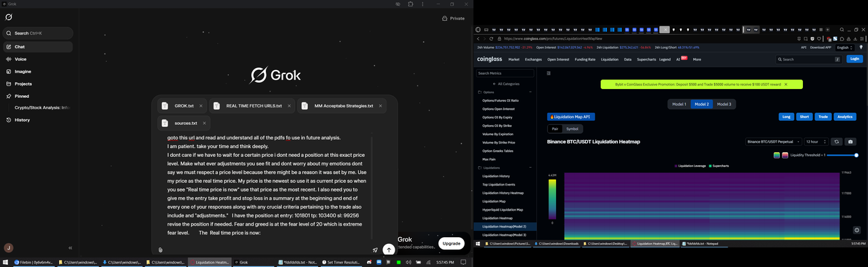Click API link in Coinglass top bar
868x267 pixels.
[x=804, y=48]
